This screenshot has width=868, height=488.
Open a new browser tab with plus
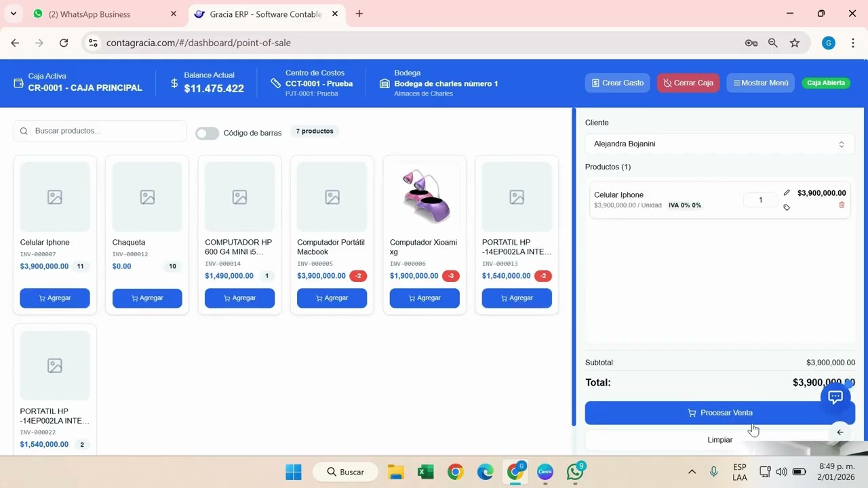point(359,14)
